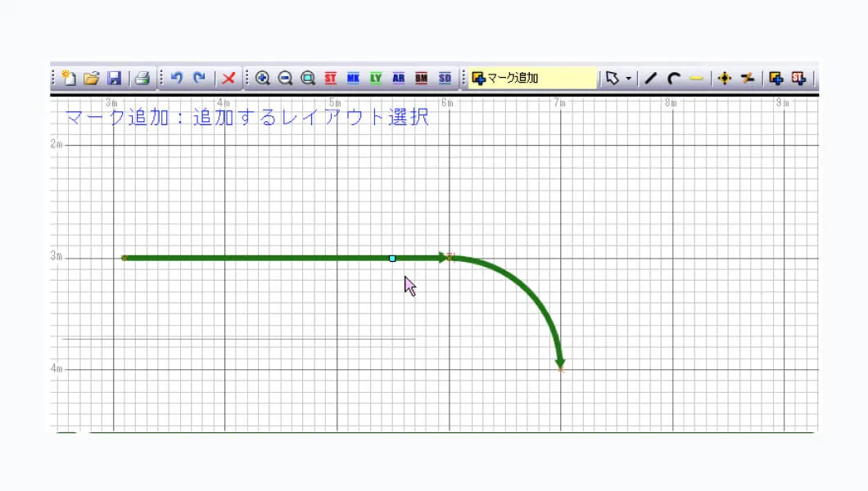Screen dimensions: 868x491
Task: Fit view with the zoom area icon
Action: click(x=308, y=79)
